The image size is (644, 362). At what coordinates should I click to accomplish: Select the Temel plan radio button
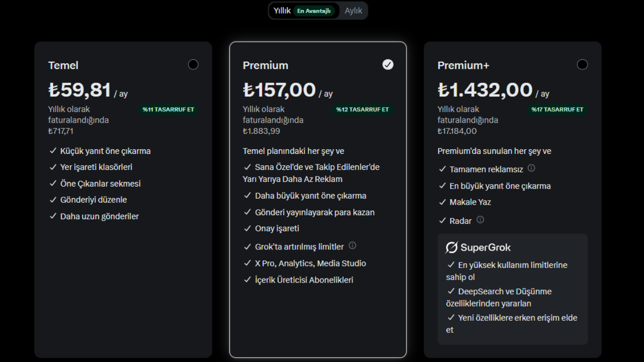193,64
